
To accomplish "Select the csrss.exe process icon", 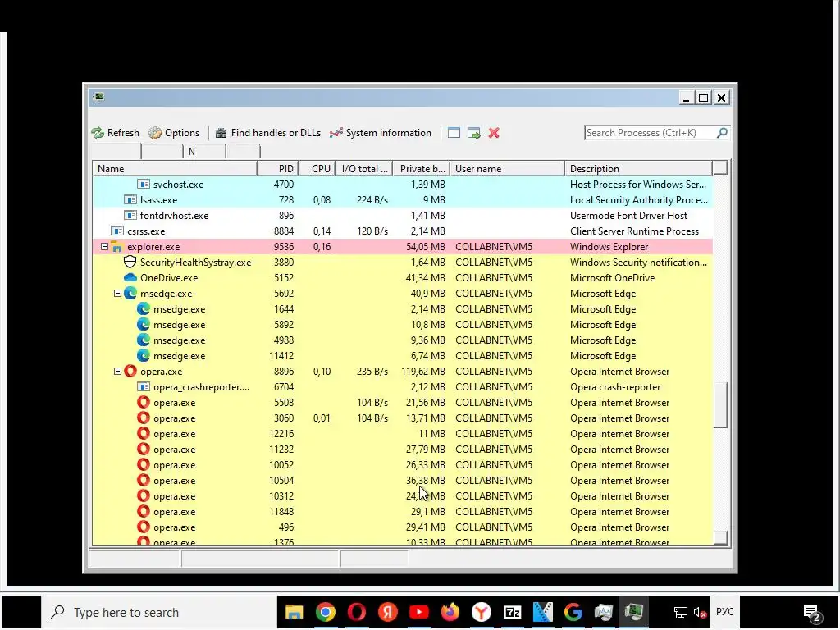I will point(116,231).
